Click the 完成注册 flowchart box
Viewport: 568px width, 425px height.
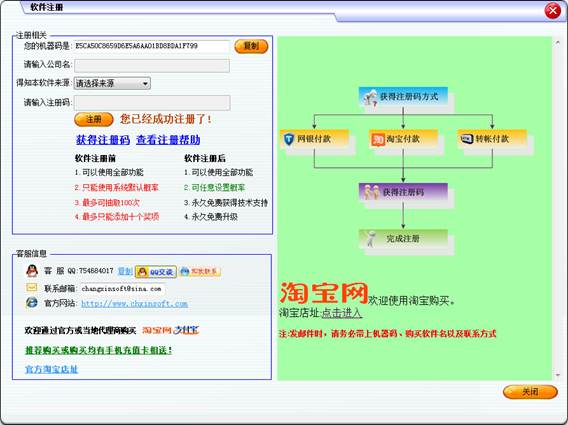403,238
